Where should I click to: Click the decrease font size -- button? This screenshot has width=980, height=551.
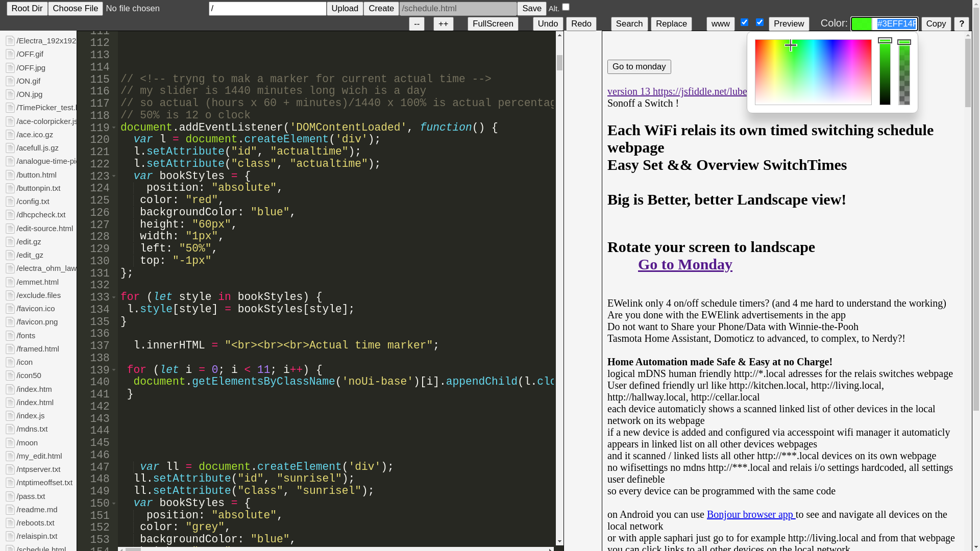(416, 24)
